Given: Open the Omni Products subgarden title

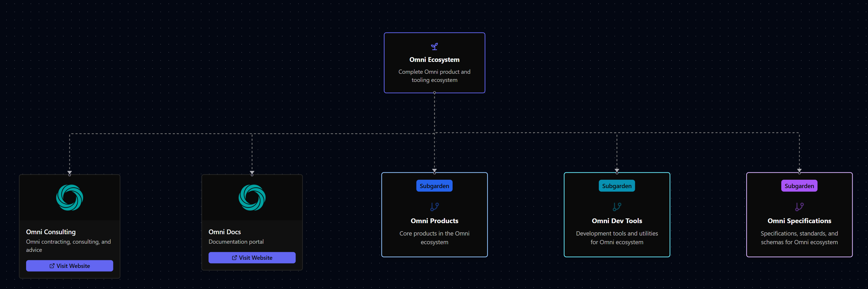Looking at the screenshot, I should (434, 221).
